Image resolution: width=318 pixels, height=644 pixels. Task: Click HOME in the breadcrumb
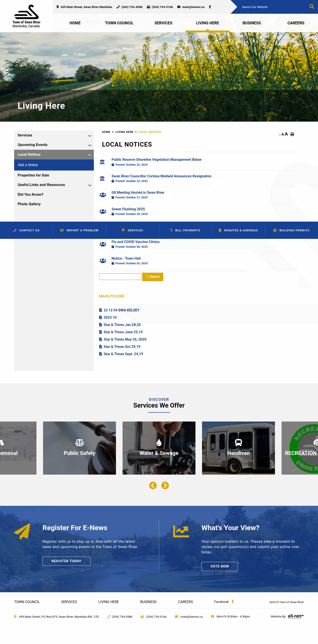coord(106,132)
